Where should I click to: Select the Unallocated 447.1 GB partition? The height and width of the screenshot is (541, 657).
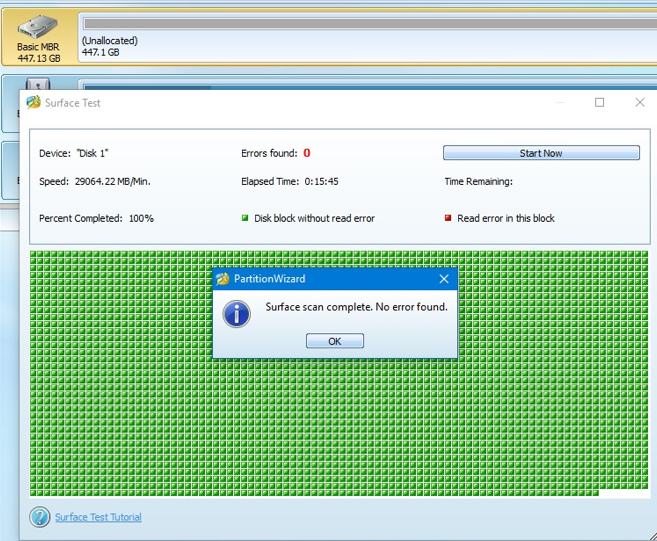click(x=369, y=38)
